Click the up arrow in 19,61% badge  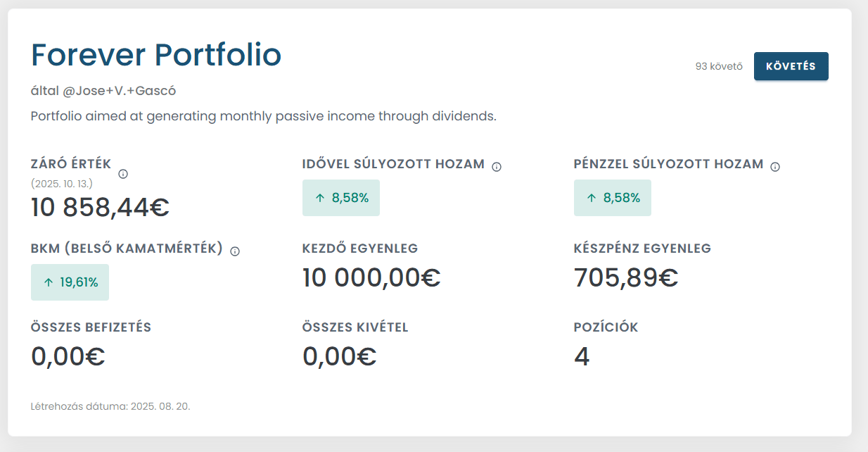coord(48,282)
